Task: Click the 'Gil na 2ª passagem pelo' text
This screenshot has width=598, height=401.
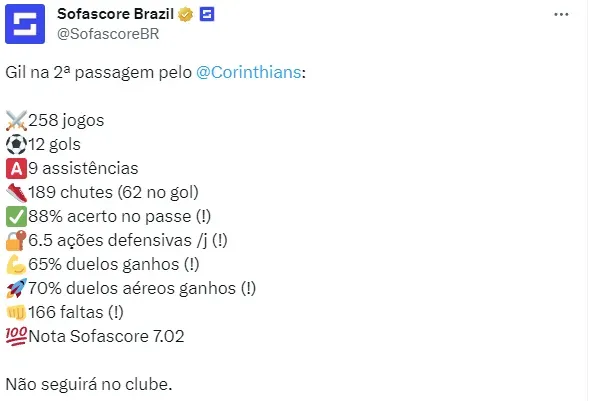Action: (x=99, y=72)
